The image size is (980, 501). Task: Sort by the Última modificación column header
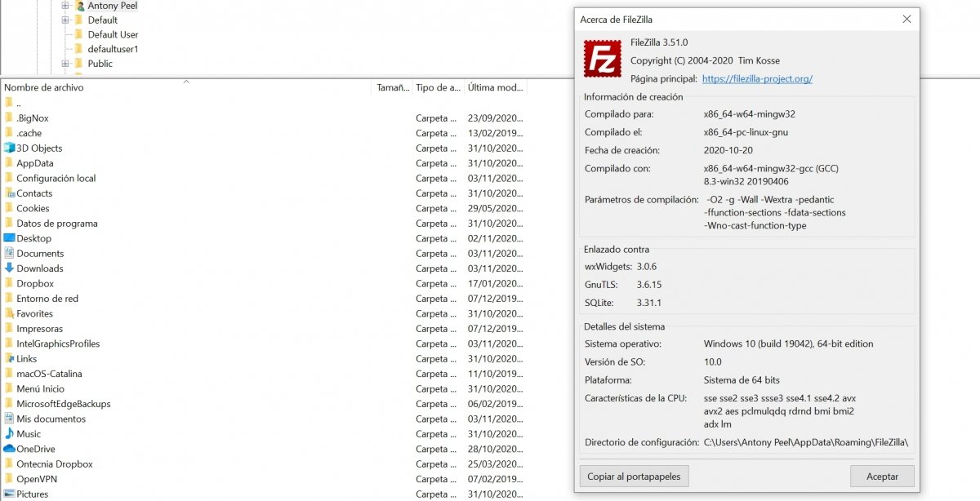tap(496, 87)
